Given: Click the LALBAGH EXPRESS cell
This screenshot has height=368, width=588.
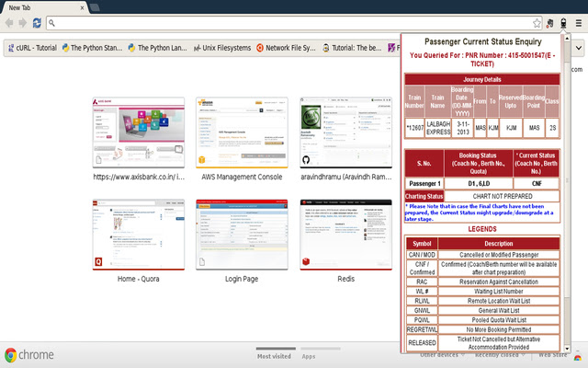Looking at the screenshot, I should pyautogui.click(x=438, y=128).
